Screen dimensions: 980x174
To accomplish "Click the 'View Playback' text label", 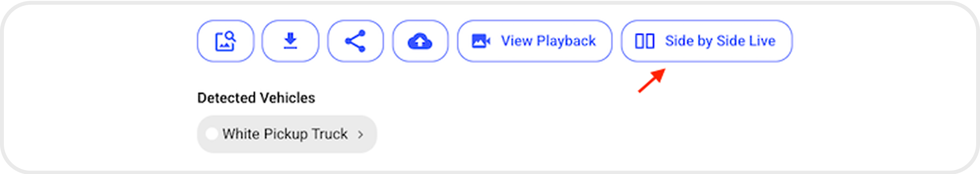I will tap(548, 41).
